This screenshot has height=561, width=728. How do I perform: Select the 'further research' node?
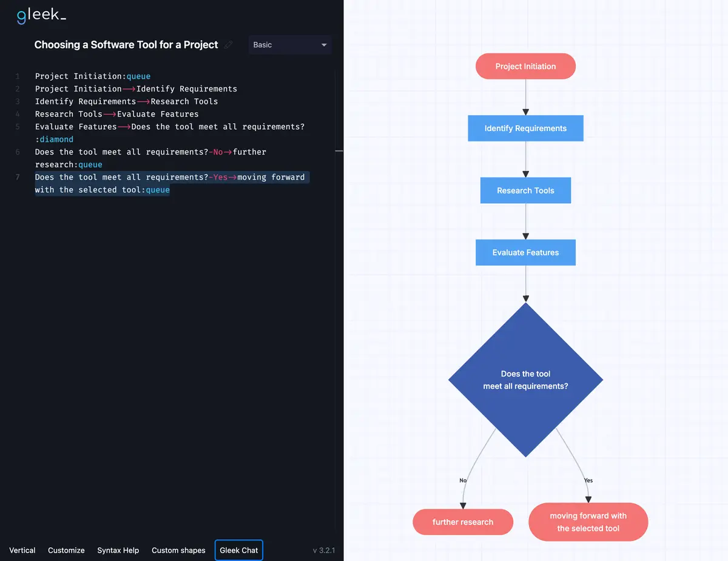pos(463,522)
